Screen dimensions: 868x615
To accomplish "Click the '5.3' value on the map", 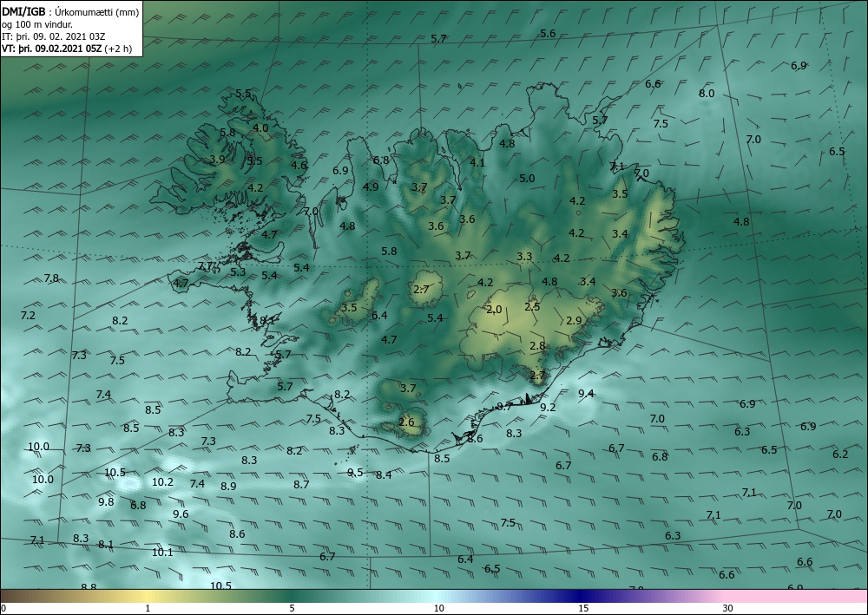I will click(238, 272).
